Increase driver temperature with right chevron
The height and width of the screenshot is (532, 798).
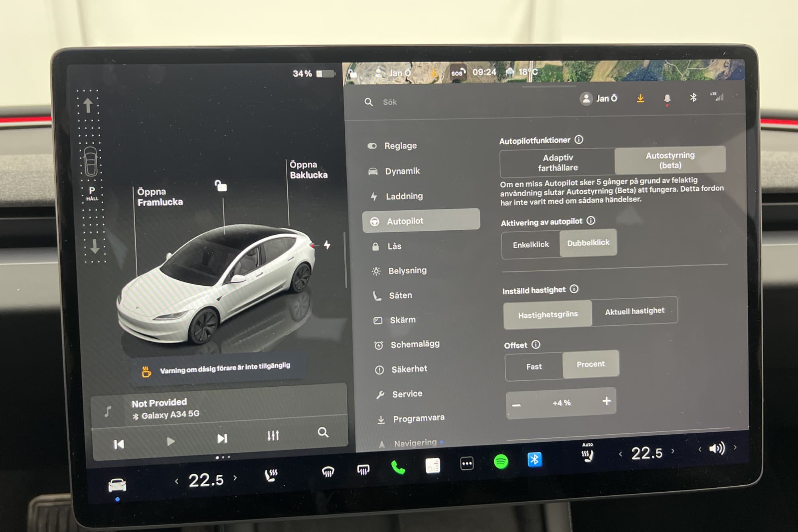tap(235, 478)
